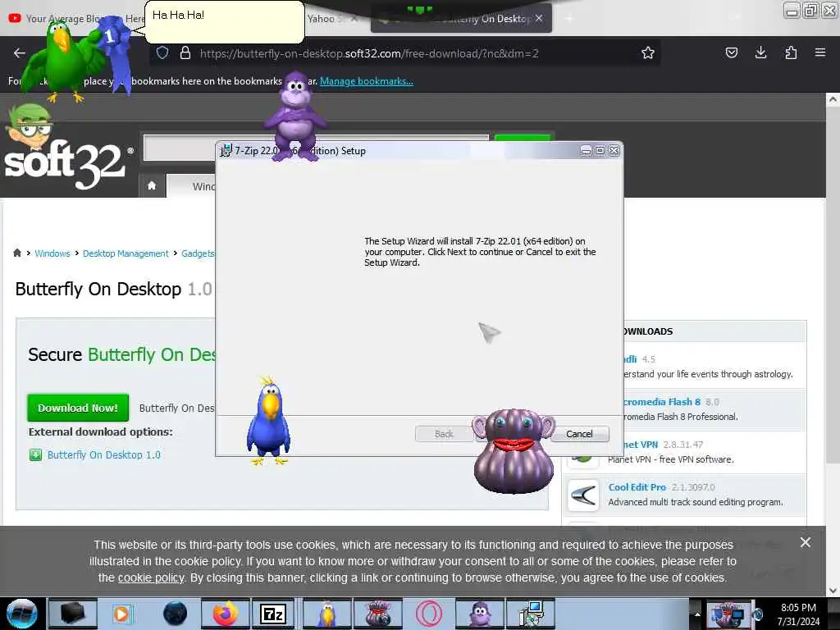Image resolution: width=840 pixels, height=630 pixels.
Task: Click the tracking protection shield icon
Action: pos(162,53)
